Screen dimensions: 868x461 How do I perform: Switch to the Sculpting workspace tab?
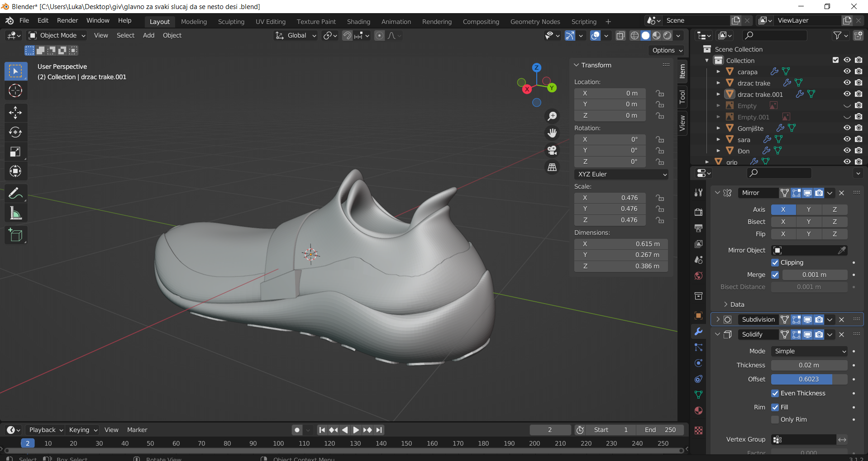point(231,22)
